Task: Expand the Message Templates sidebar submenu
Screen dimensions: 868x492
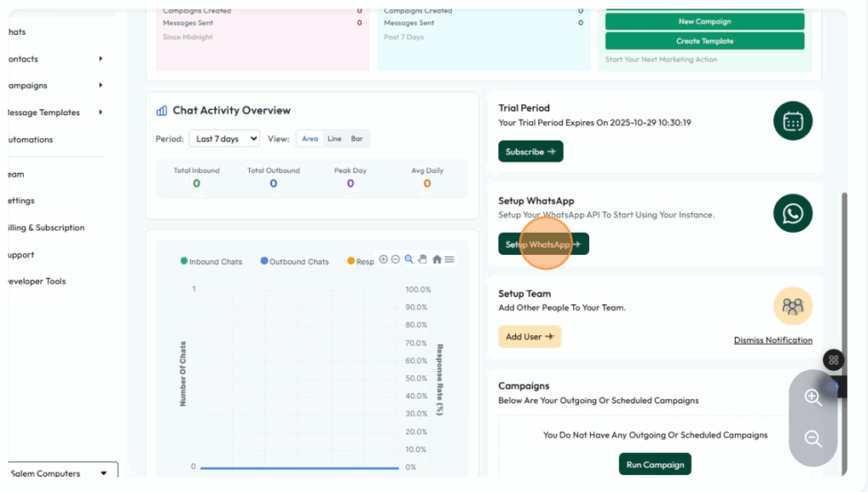Action: [x=100, y=113]
